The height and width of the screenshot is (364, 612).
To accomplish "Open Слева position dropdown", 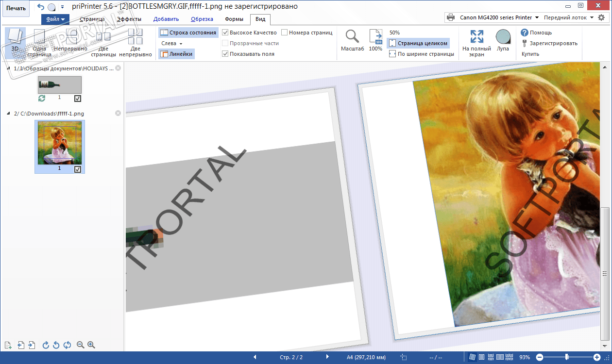I will tap(171, 43).
